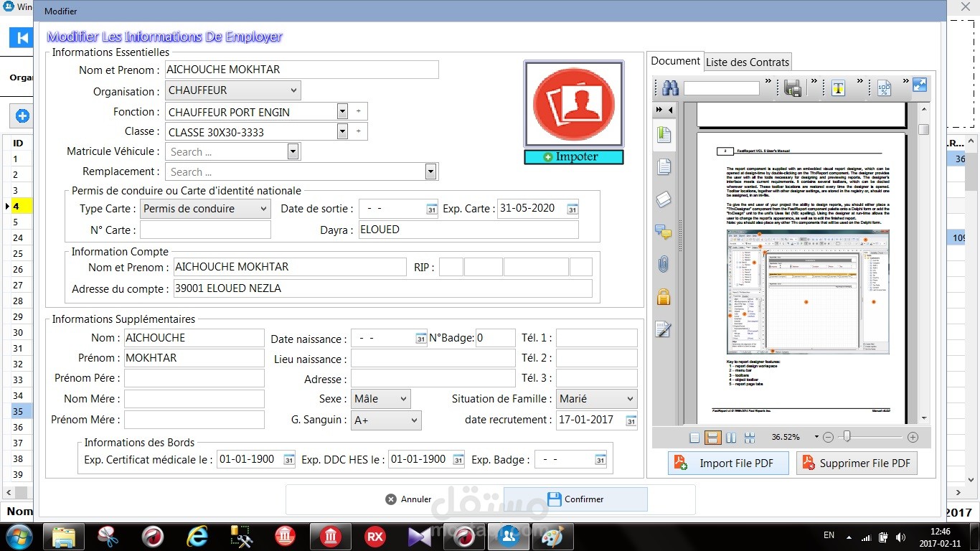
Task: Click the PDF viewer vertical scrollbar
Action: pyautogui.click(x=924, y=263)
